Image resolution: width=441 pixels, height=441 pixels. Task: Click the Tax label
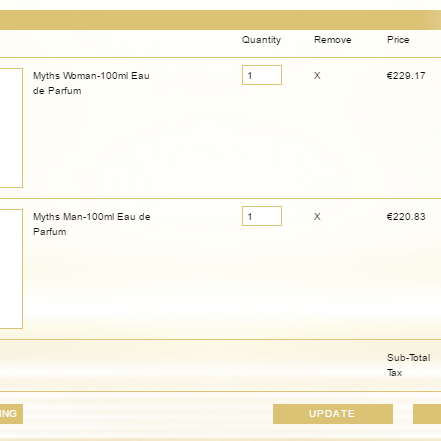[x=395, y=373]
